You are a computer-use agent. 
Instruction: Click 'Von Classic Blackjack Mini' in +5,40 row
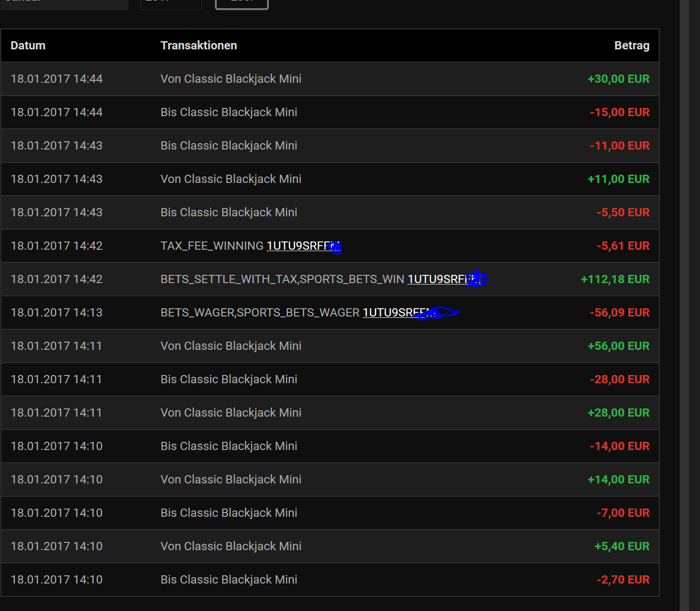(231, 546)
